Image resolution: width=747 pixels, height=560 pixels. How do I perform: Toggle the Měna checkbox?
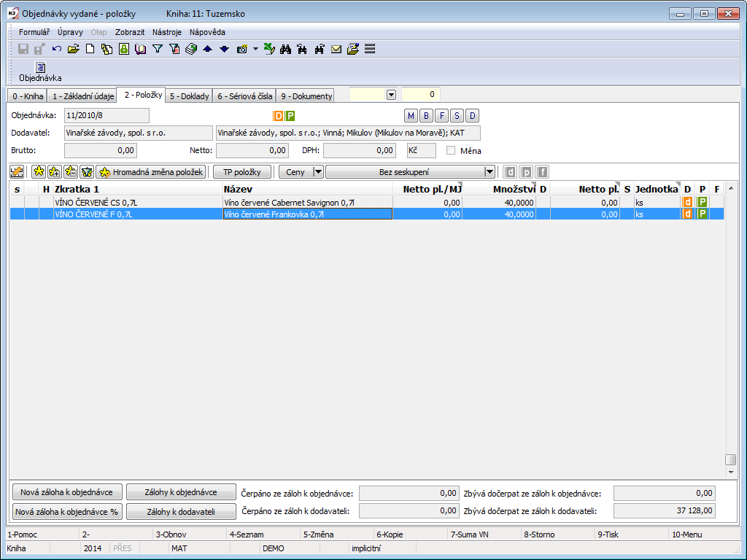451,150
